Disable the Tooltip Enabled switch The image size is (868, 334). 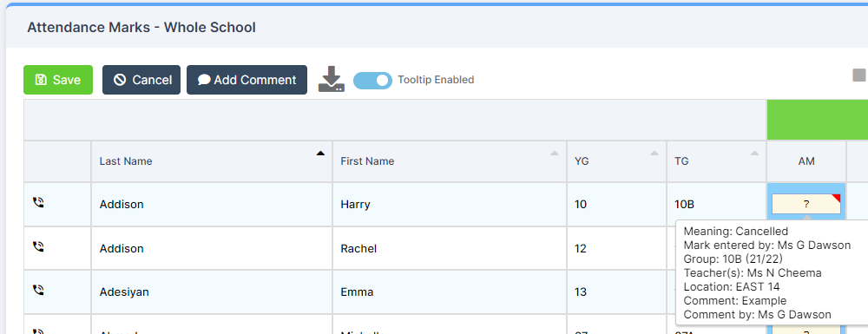372,80
